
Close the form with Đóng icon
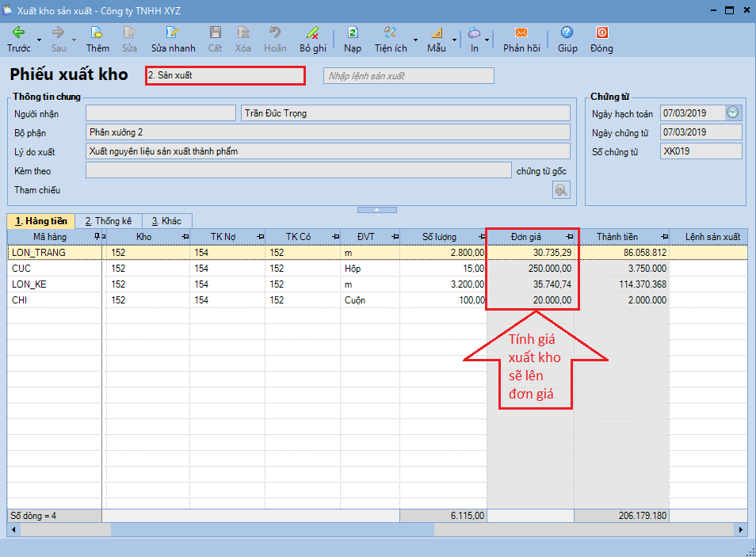(601, 33)
